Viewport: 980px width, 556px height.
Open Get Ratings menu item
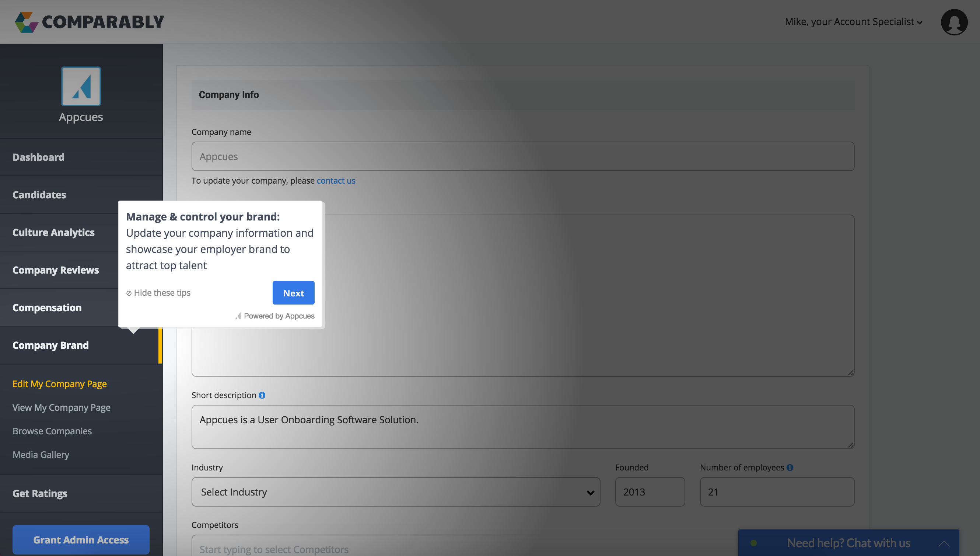[x=81, y=493]
